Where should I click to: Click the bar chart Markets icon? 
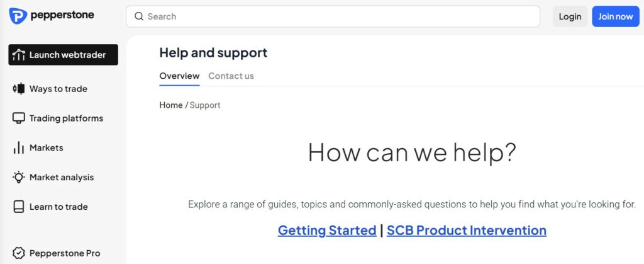click(19, 147)
